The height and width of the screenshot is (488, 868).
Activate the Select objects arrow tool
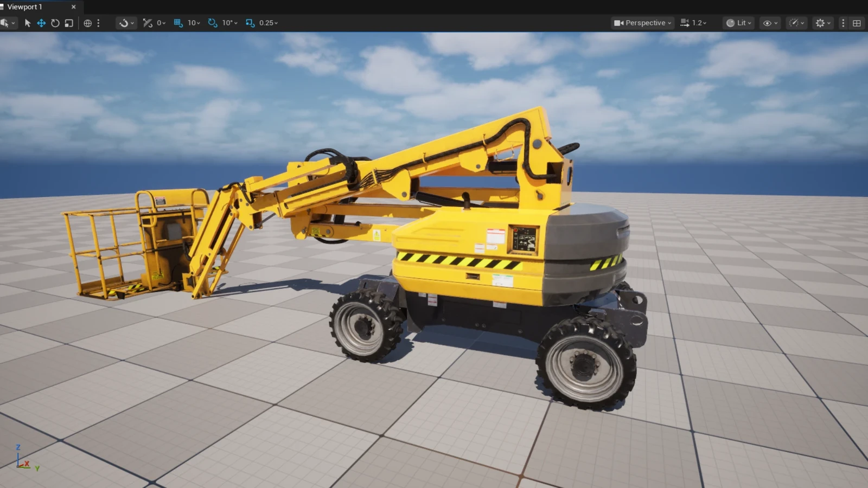tap(28, 23)
